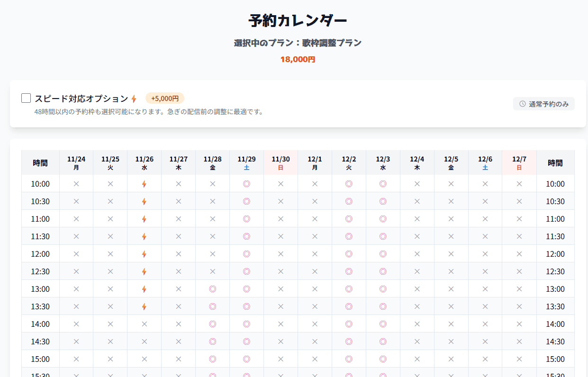Book available slot 11/28 at 13:00
This screenshot has height=377, width=588.
(212, 289)
